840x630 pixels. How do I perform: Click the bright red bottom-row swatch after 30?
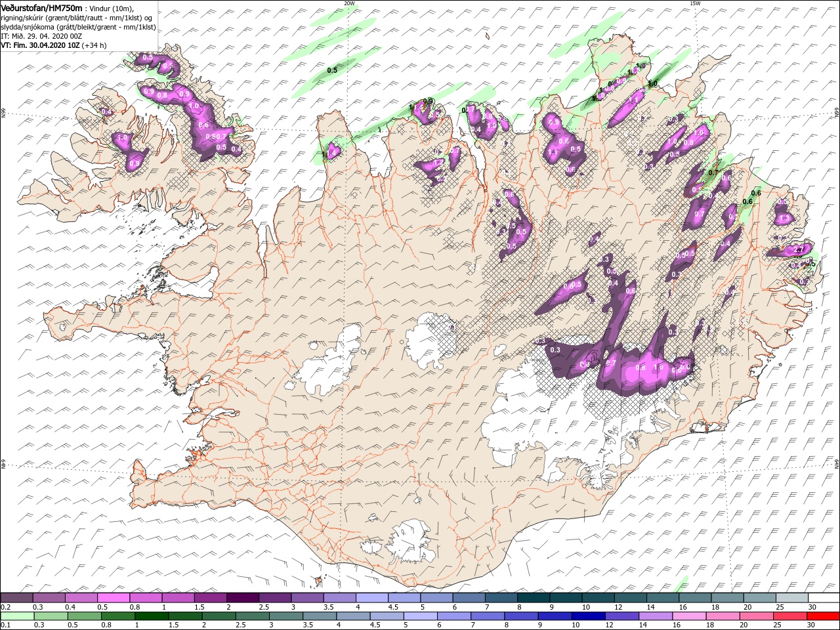pyautogui.click(x=823, y=617)
